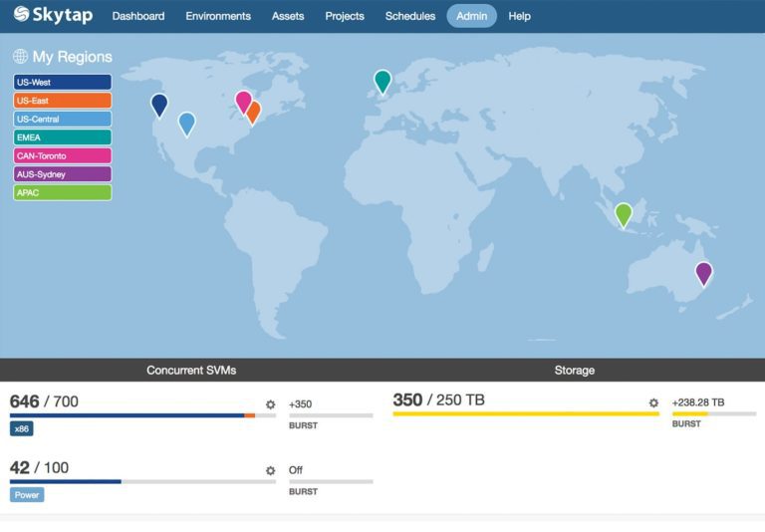
Task: Click the dark blue US-West map pin
Action: [159, 104]
